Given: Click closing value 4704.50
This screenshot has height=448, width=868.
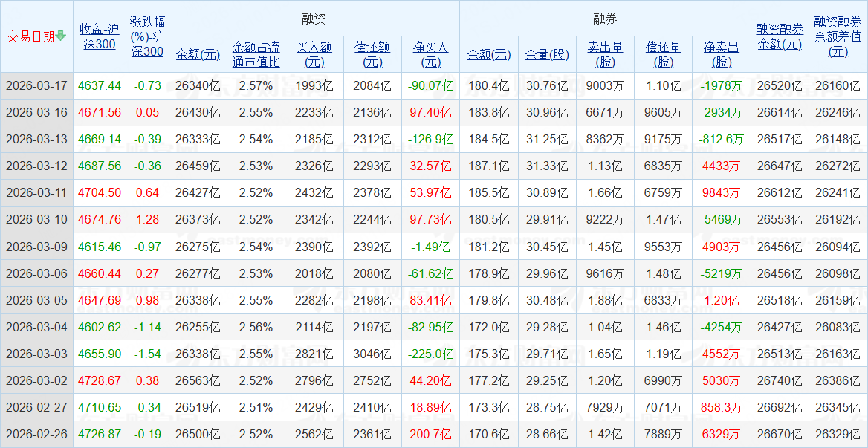Looking at the screenshot, I should point(100,193).
